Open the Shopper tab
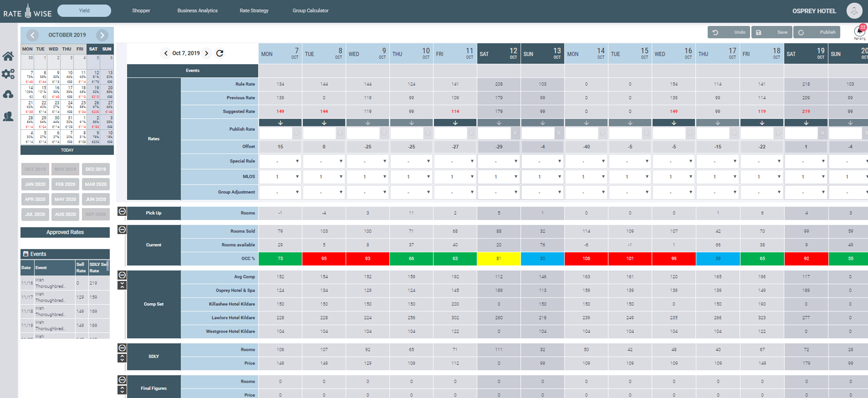This screenshot has height=398, width=868. 141,11
